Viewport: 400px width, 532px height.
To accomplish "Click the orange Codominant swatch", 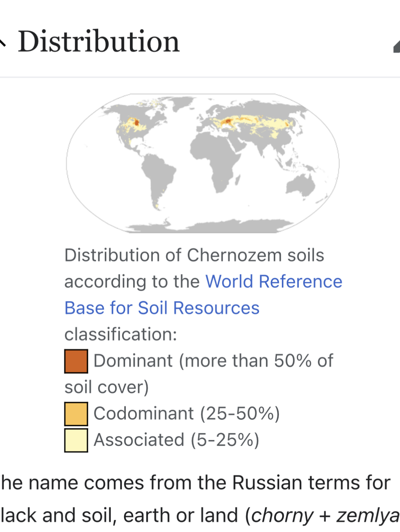I will pyautogui.click(x=76, y=414).
